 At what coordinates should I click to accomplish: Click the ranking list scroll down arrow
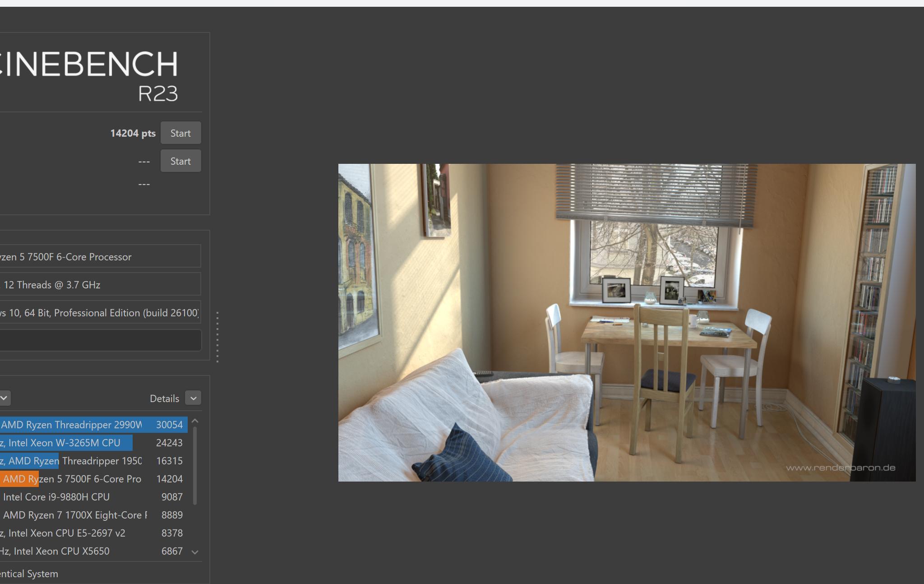point(195,552)
